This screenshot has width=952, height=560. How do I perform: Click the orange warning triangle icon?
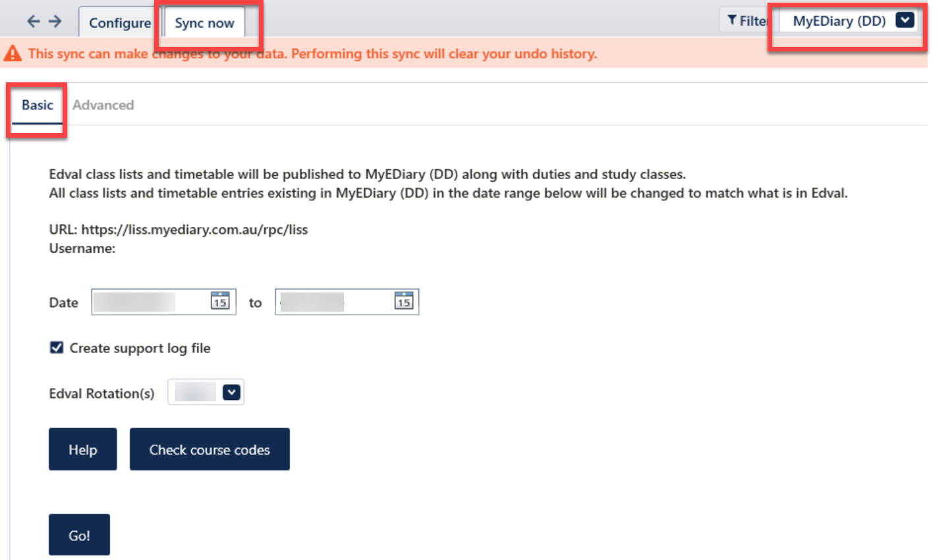pyautogui.click(x=13, y=53)
